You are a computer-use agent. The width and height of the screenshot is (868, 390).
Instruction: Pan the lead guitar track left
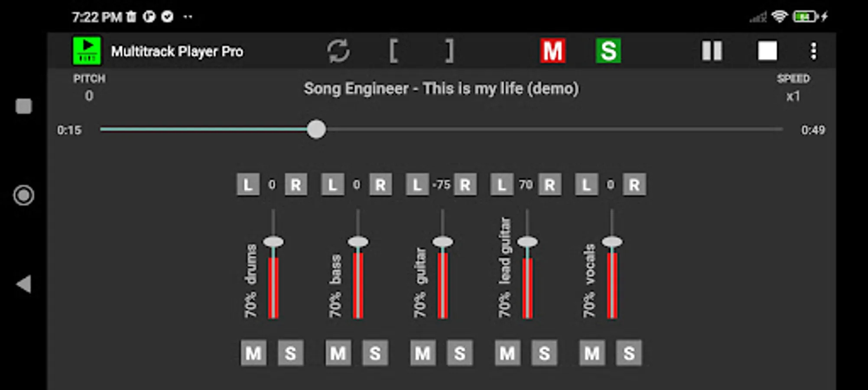502,185
